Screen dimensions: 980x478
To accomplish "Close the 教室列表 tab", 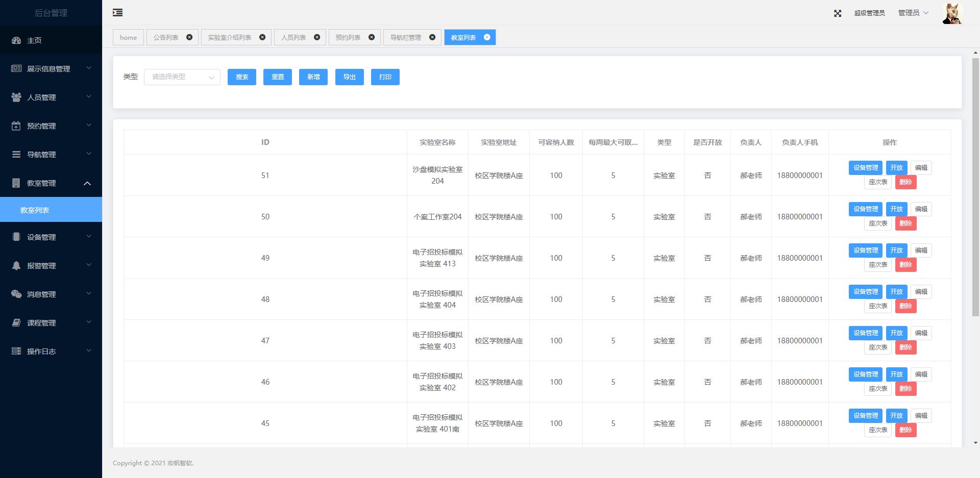I will (x=487, y=37).
